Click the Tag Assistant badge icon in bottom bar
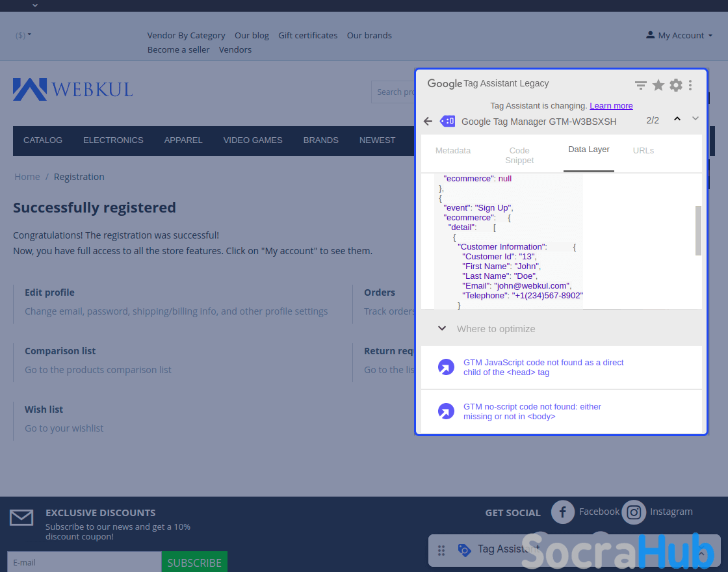Image resolution: width=728 pixels, height=572 pixels. point(464,550)
